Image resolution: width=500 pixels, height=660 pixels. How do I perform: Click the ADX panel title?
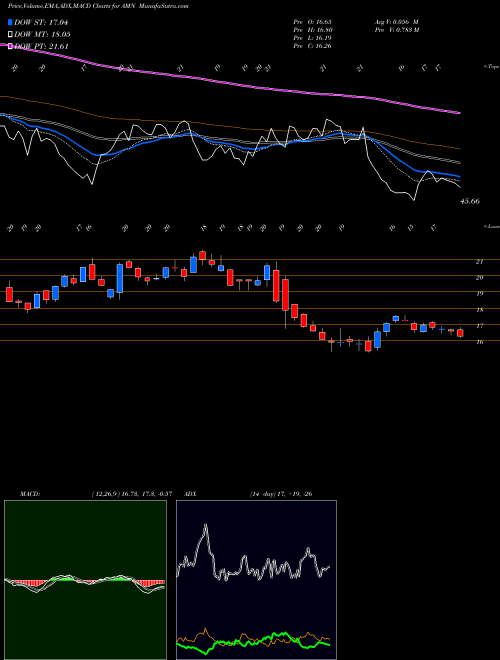[x=191, y=494]
